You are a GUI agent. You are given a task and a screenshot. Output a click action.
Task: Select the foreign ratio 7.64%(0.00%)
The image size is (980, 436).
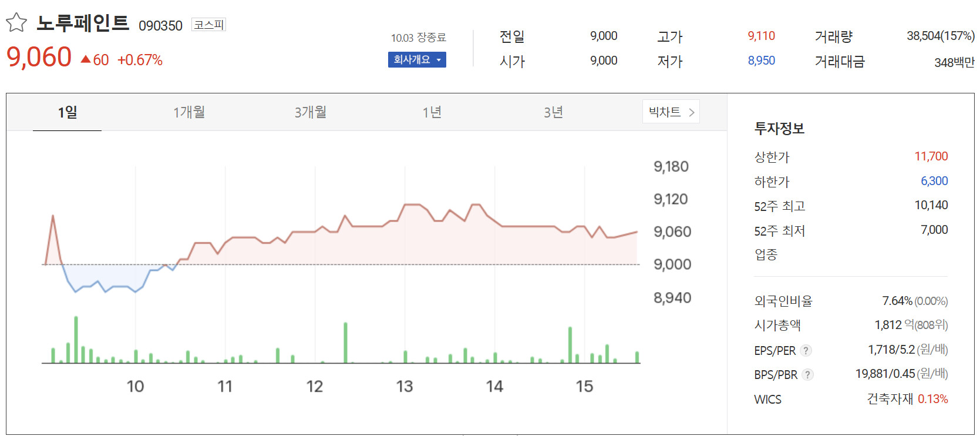915,301
